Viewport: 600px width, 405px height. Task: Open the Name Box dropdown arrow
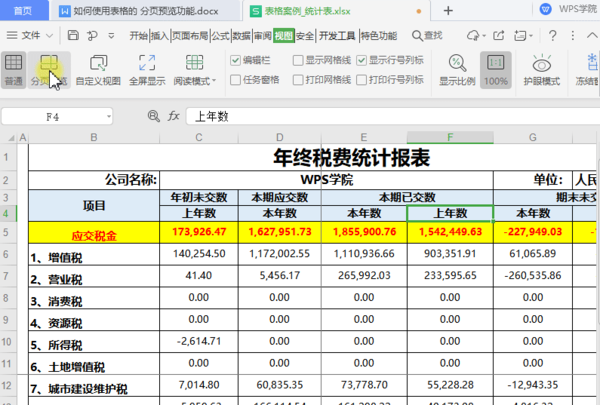[109, 116]
